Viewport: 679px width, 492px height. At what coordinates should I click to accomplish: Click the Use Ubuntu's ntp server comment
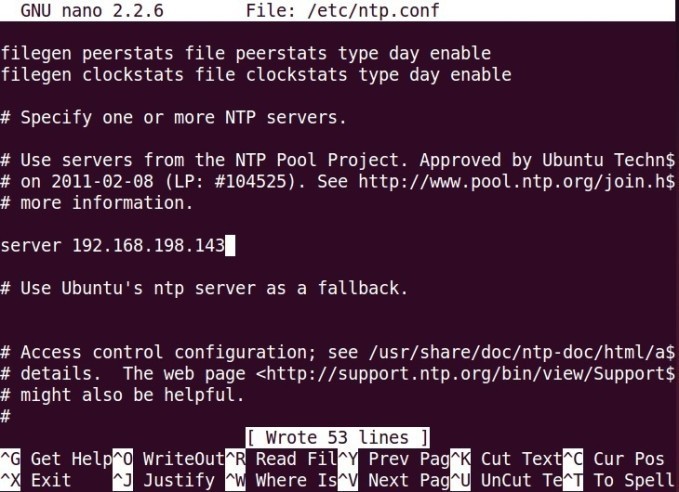point(204,288)
